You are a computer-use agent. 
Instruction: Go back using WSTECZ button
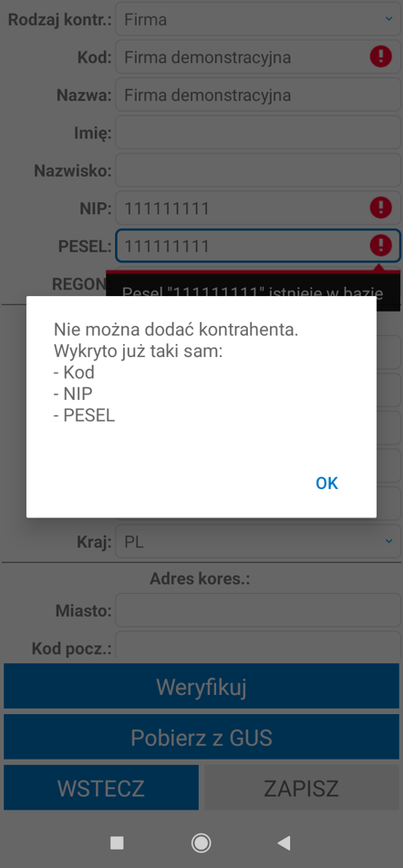coord(101,788)
